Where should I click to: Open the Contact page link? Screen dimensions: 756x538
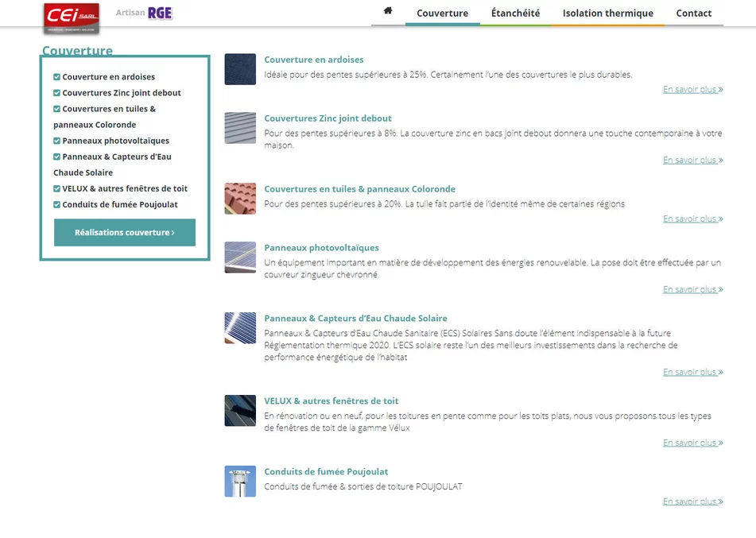point(693,14)
